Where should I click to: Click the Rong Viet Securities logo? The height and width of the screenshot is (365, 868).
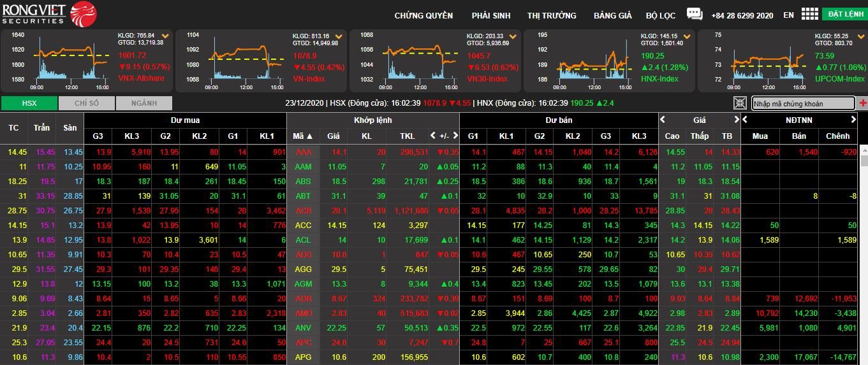coord(49,13)
